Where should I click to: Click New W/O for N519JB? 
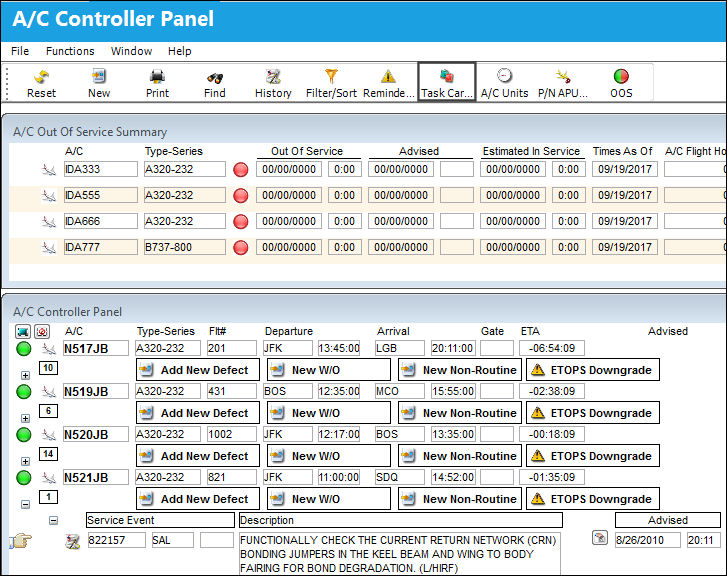coord(329,413)
